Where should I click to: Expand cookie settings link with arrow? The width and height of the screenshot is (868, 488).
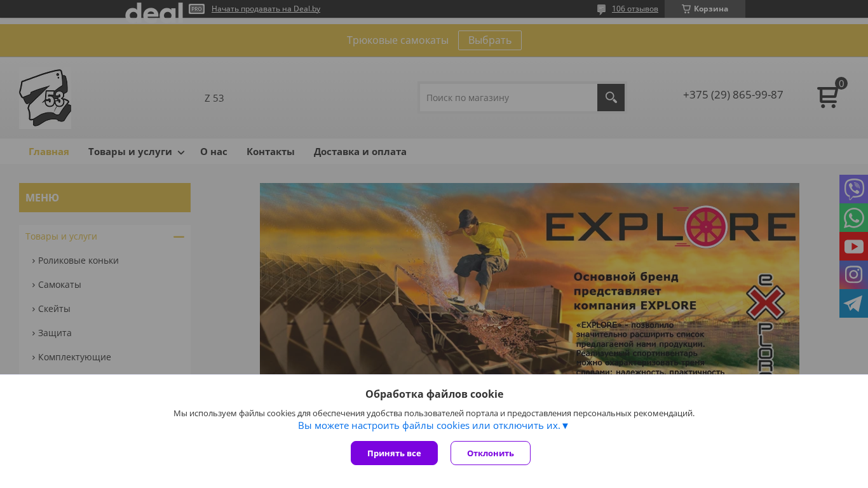coord(433,425)
